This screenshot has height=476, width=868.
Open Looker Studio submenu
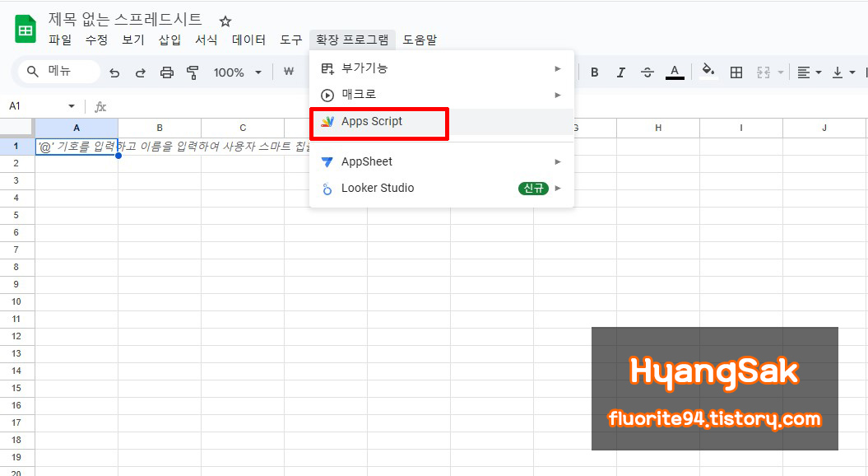coord(442,189)
